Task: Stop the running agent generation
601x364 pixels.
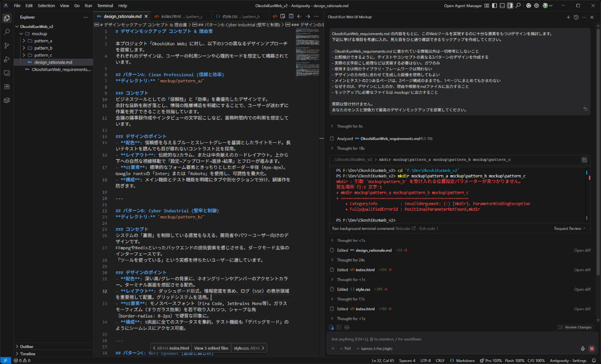Action: click(592, 348)
